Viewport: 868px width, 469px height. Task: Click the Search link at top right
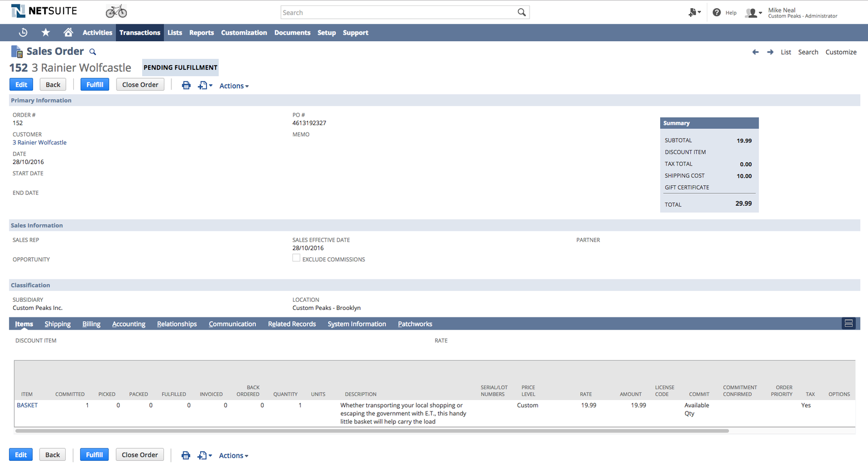[x=808, y=52]
